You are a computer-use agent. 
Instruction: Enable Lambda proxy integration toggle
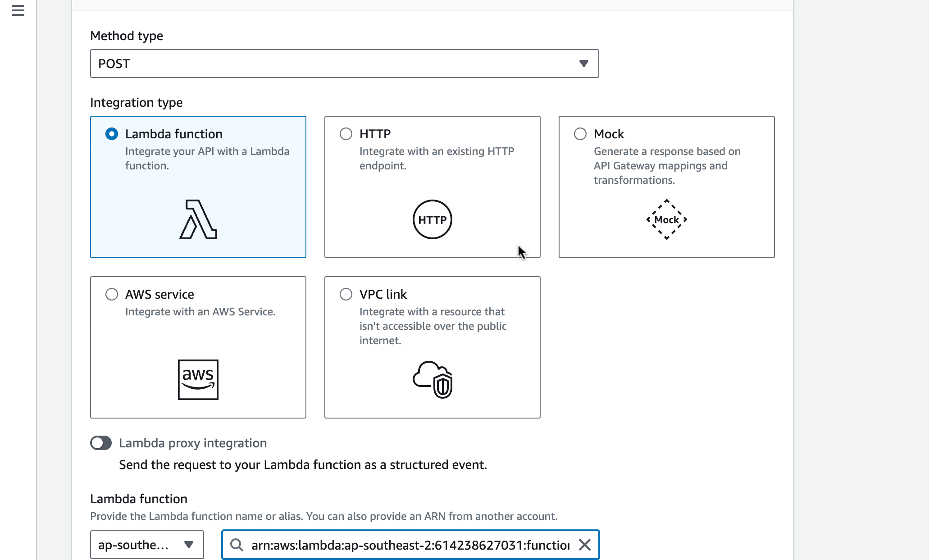click(101, 443)
